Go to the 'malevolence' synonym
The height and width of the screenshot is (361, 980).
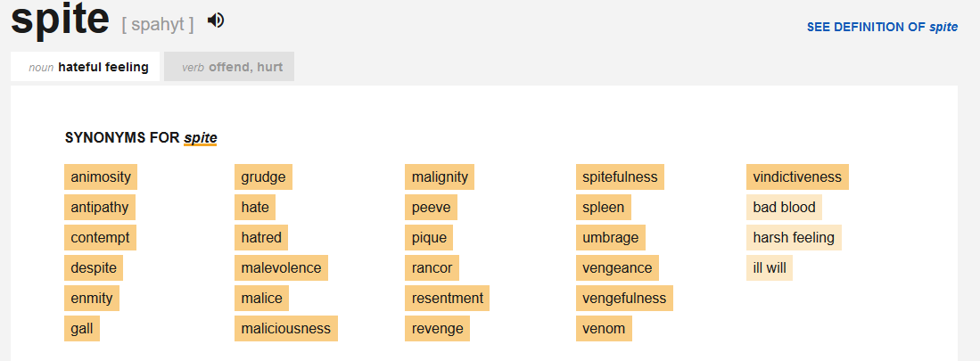coord(282,267)
